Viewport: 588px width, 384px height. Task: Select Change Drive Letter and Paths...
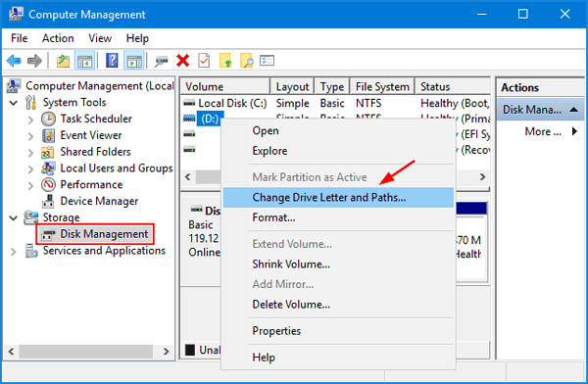pyautogui.click(x=339, y=197)
